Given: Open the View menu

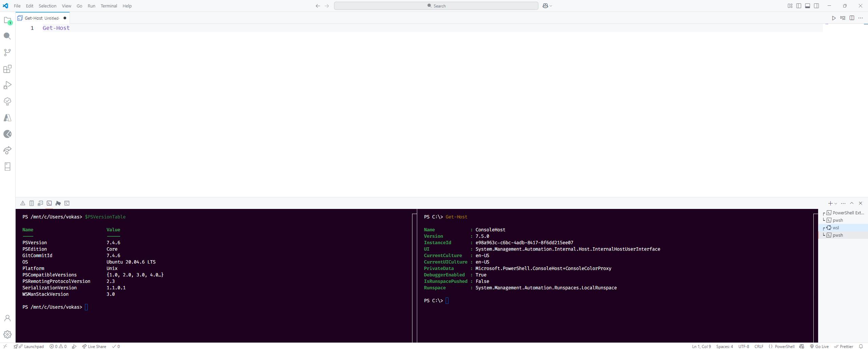Looking at the screenshot, I should [x=67, y=6].
